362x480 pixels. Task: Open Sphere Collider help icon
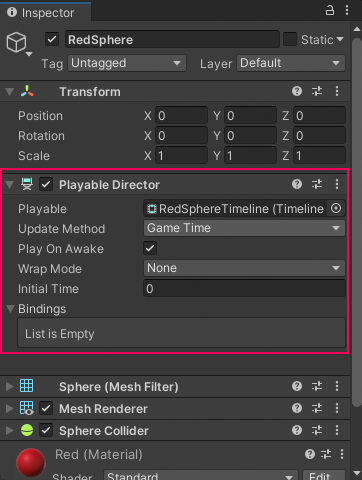[x=297, y=430]
